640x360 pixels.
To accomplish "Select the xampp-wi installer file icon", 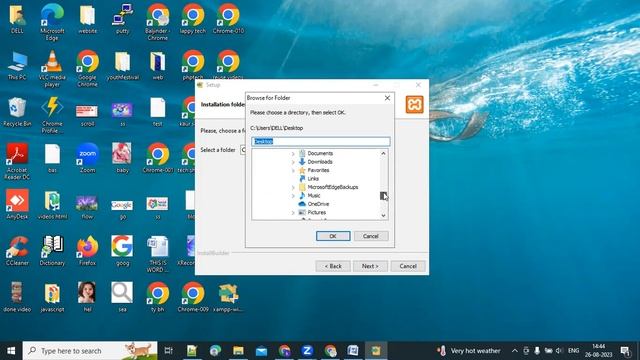I will pos(228,298).
